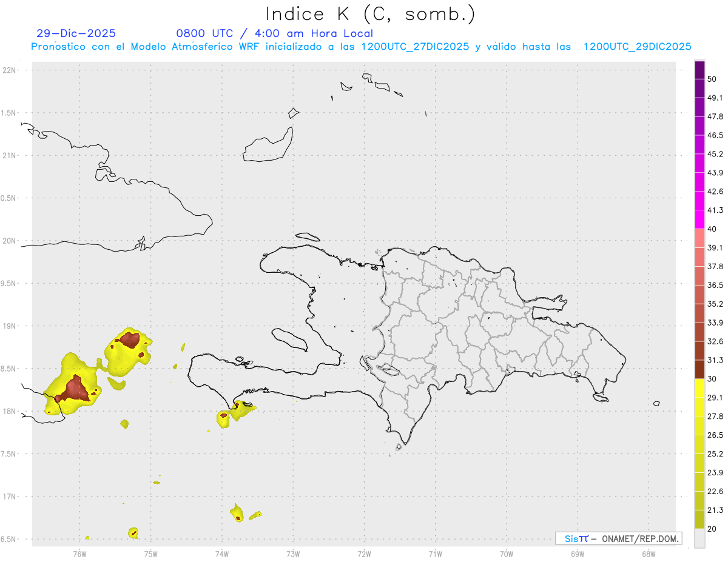Viewport: 728px width, 562px height.
Task: Click the '47.8' colorbar value
Action: (x=716, y=116)
